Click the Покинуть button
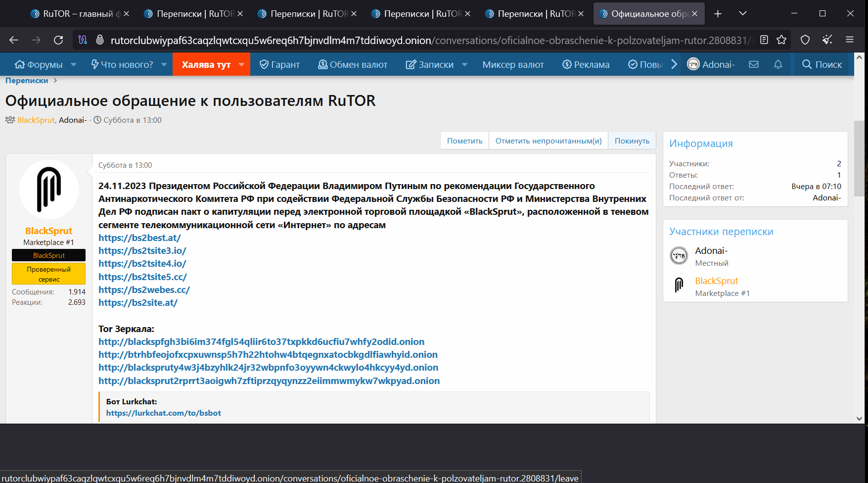Screen dimensions: 868x483 632,141
